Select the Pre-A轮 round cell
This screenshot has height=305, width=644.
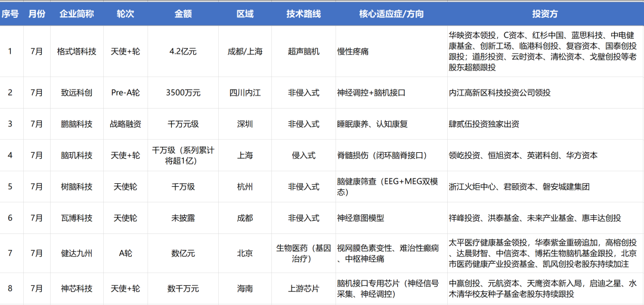point(125,93)
